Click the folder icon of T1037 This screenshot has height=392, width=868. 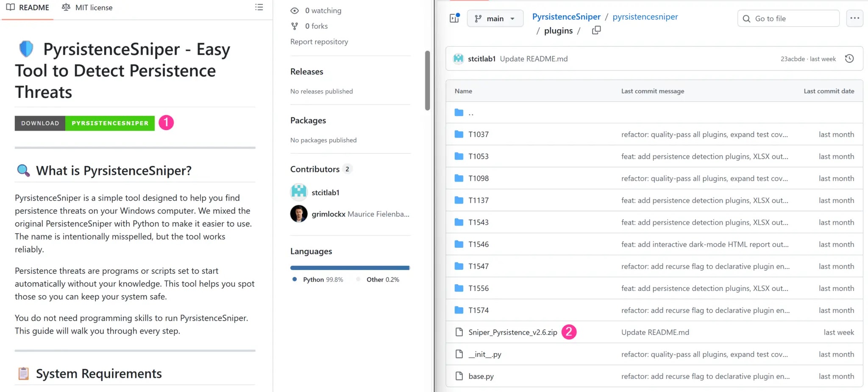point(459,134)
